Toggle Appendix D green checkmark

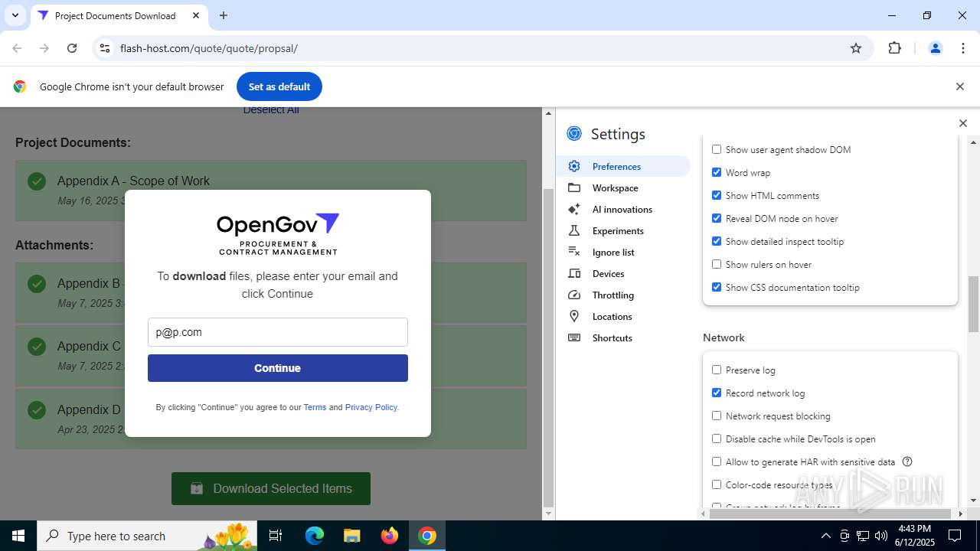point(36,410)
